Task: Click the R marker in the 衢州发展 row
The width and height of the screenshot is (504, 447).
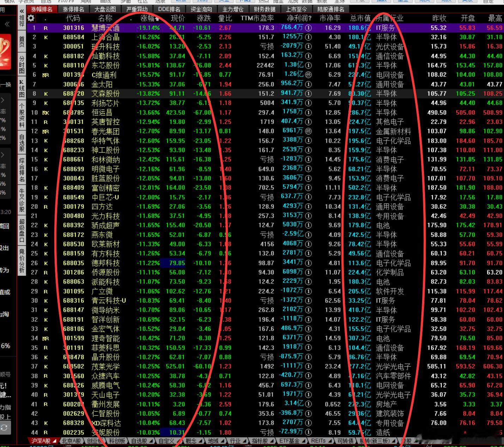Action: pos(46,404)
